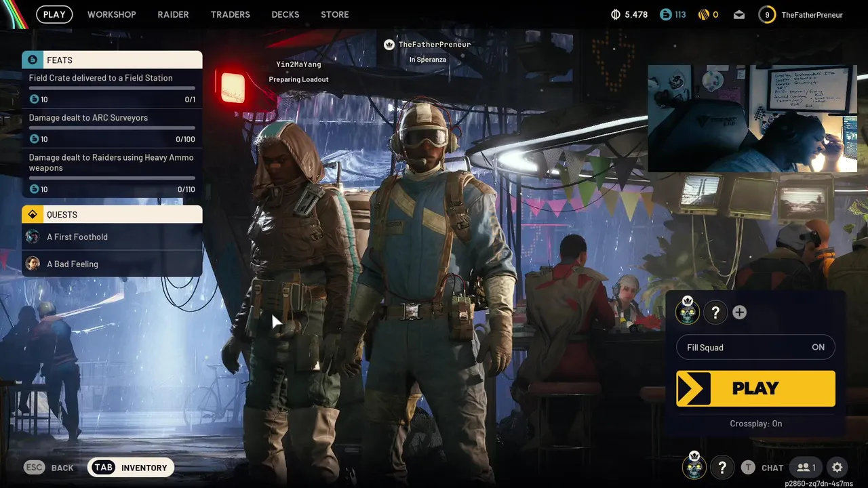Viewport: 868px width, 488px height.
Task: Go to the TRADERS tab
Action: coord(231,14)
